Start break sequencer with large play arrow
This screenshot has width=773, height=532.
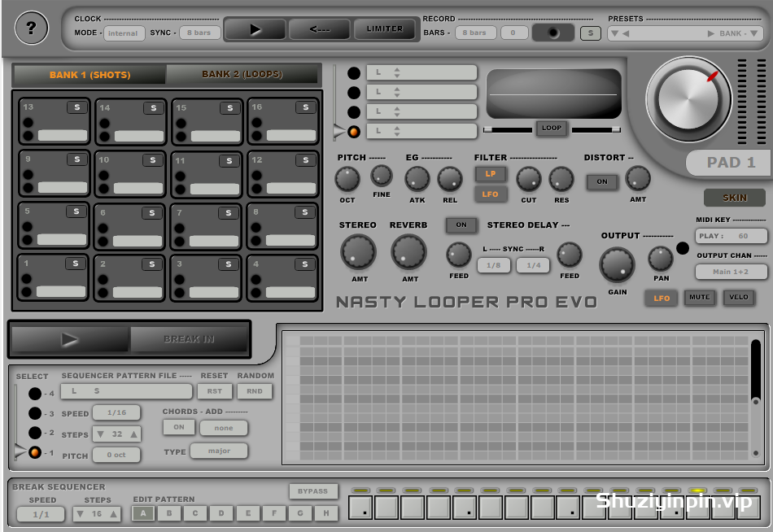click(69, 339)
